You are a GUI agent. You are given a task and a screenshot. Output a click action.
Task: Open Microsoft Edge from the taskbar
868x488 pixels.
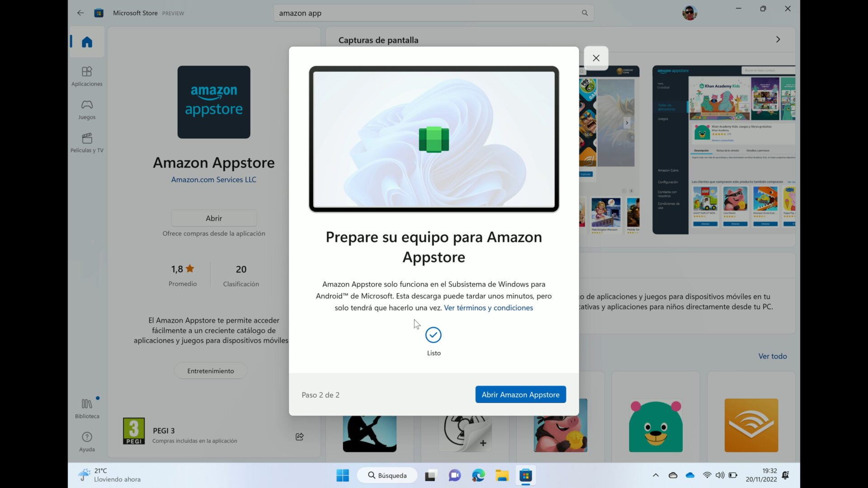(478, 475)
